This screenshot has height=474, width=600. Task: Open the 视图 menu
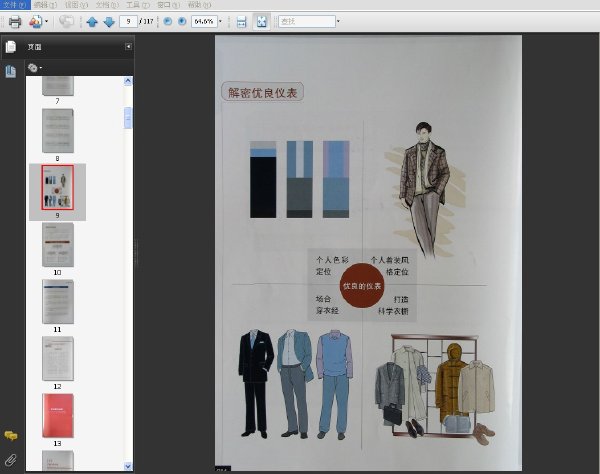[x=76, y=5]
